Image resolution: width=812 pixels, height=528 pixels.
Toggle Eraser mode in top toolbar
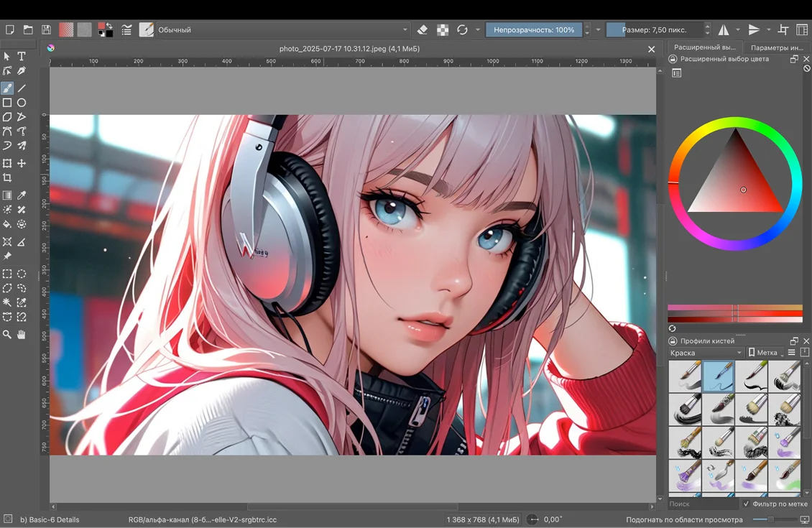tap(423, 30)
